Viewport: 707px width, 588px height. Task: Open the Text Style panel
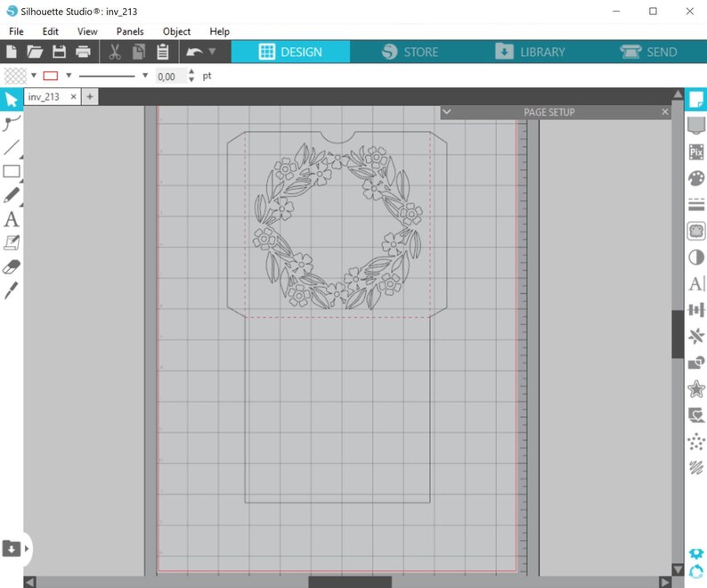695,284
